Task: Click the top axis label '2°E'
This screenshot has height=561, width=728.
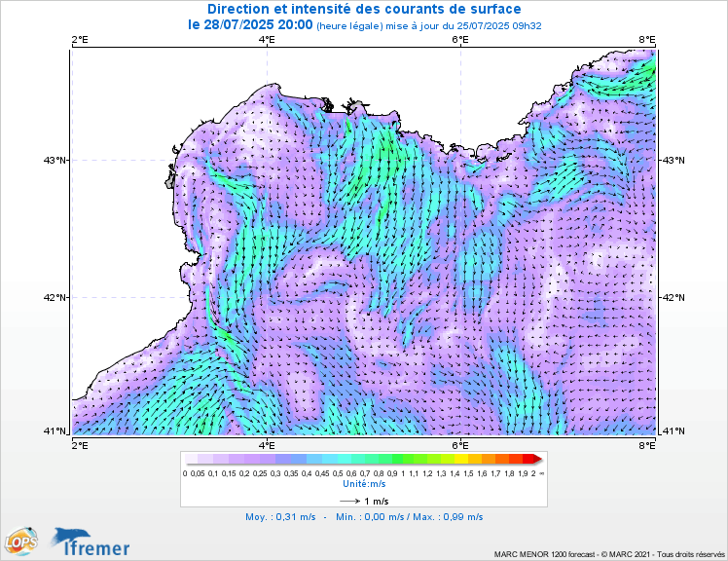Action: (x=80, y=40)
